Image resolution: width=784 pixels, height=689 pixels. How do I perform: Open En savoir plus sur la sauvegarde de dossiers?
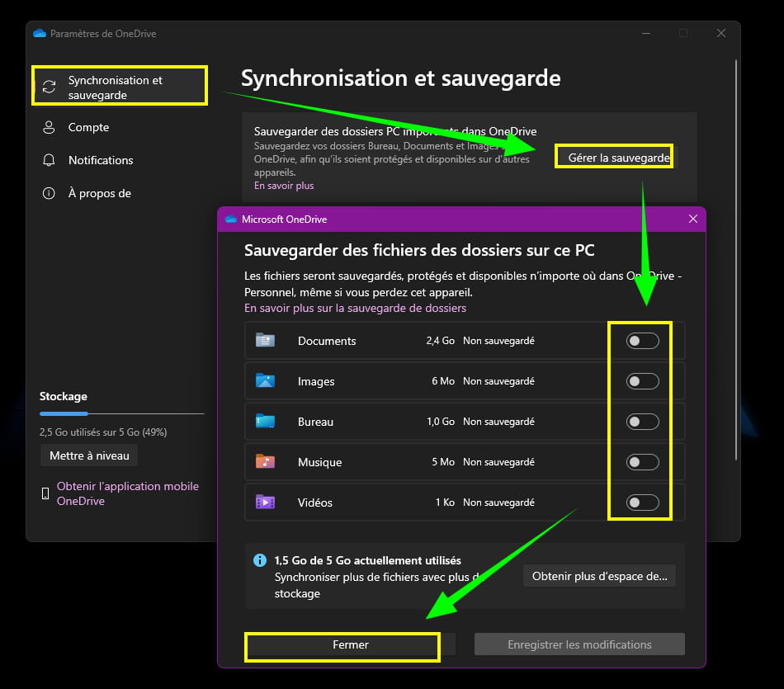pos(355,308)
